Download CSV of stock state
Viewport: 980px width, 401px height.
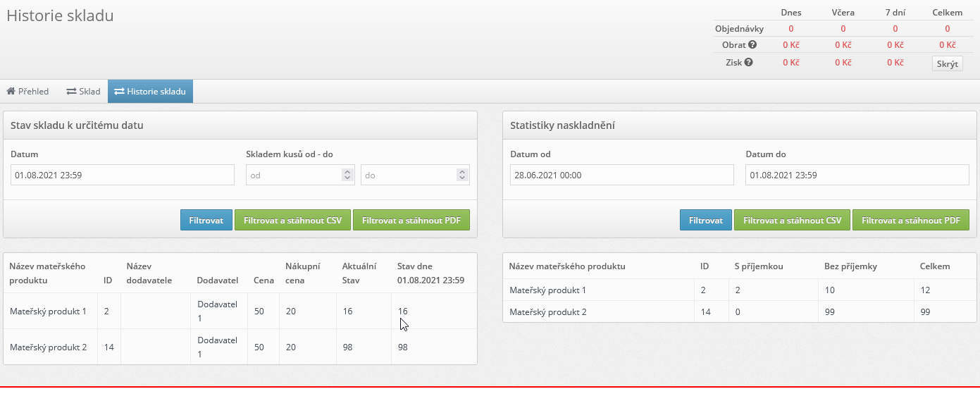coord(292,220)
